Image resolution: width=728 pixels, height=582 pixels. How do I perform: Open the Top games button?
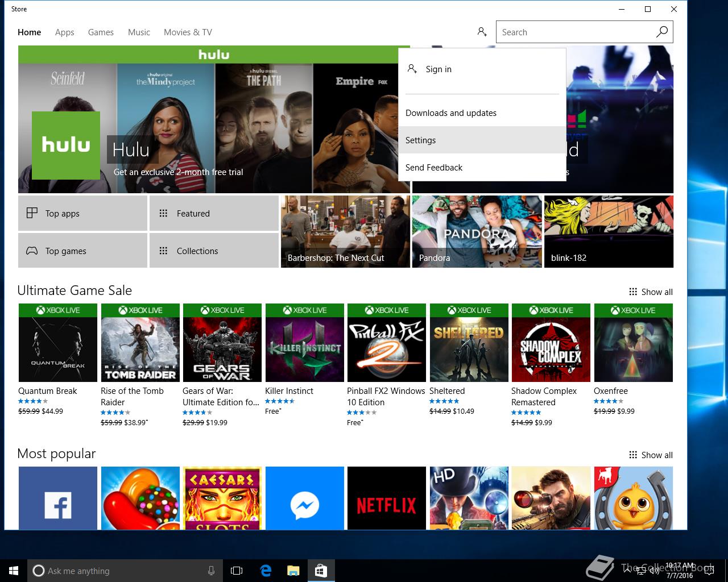pyautogui.click(x=82, y=251)
